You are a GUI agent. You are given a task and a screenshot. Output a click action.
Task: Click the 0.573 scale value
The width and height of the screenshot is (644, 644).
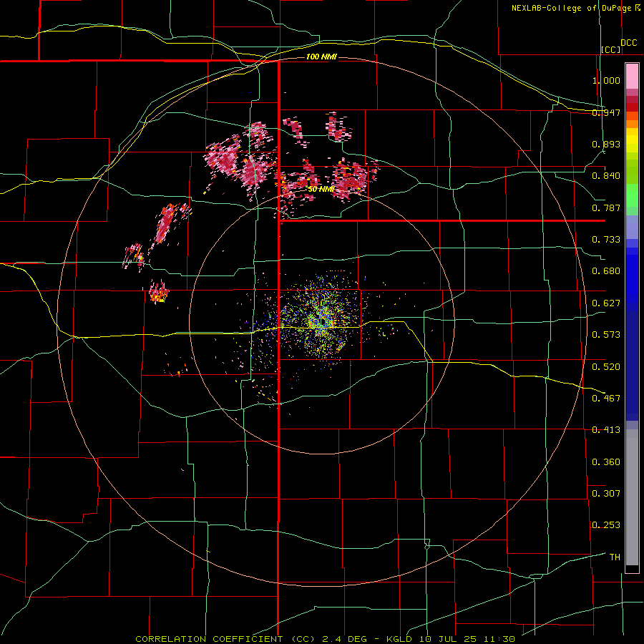606,335
